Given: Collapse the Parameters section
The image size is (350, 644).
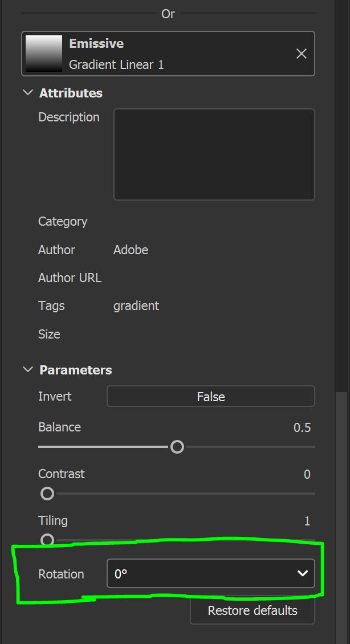Looking at the screenshot, I should 27,369.
